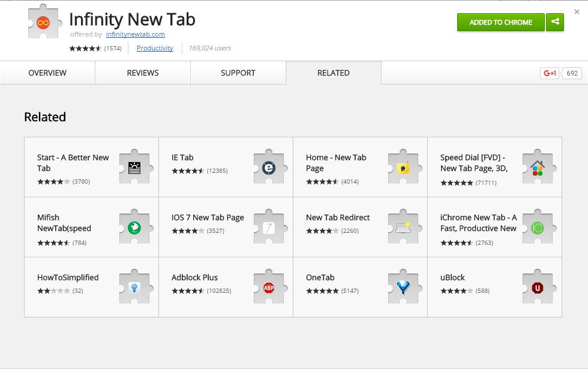Click the Infinity New Tab star rating
The image size is (588, 369).
point(85,48)
